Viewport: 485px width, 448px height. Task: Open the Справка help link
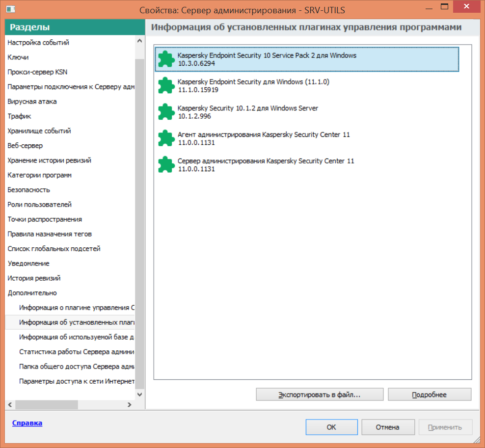coord(27,423)
